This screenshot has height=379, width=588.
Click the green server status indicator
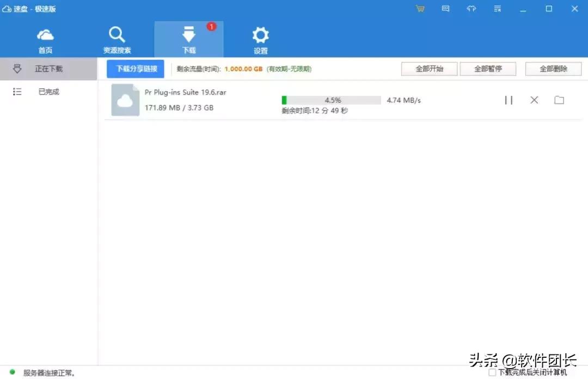click(x=12, y=372)
